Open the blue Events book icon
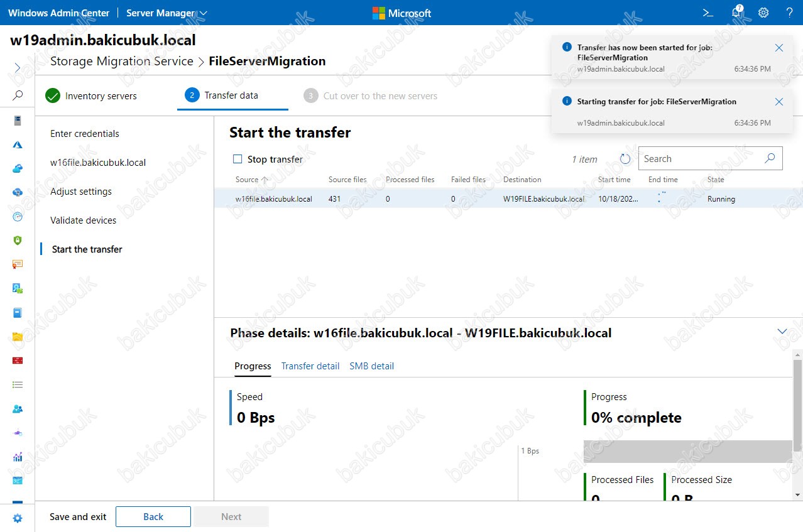 pos(18,312)
